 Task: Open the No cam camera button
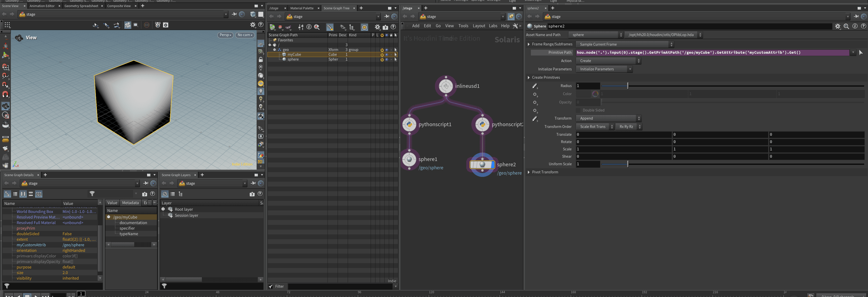245,35
